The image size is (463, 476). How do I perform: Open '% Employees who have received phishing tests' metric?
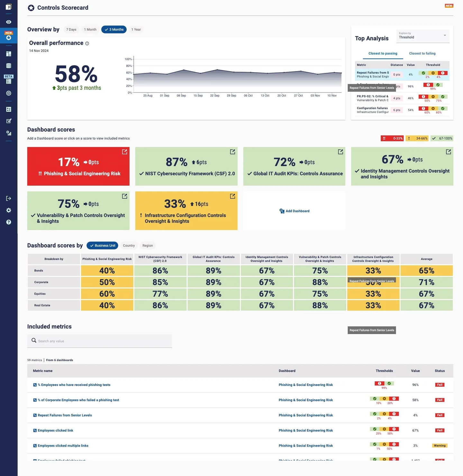click(x=74, y=385)
